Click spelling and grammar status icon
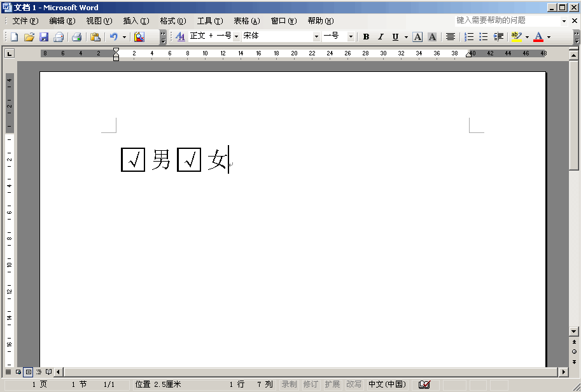This screenshot has width=581, height=392. point(424,384)
